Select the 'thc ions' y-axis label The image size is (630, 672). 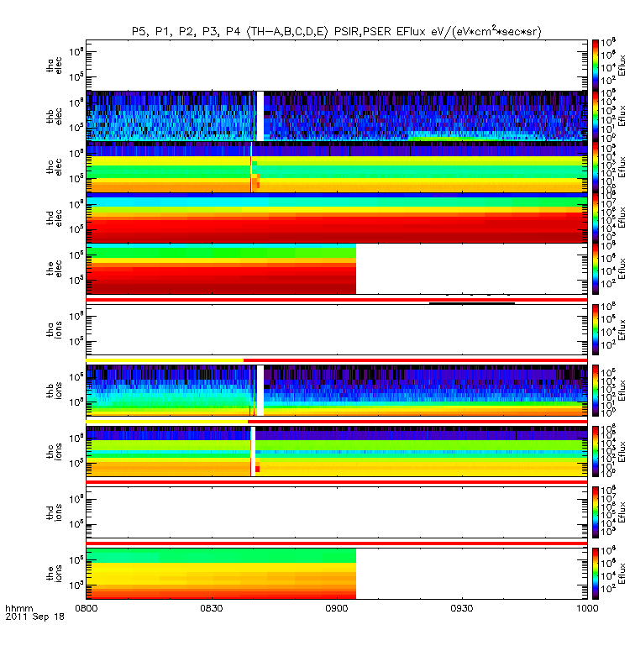point(55,451)
